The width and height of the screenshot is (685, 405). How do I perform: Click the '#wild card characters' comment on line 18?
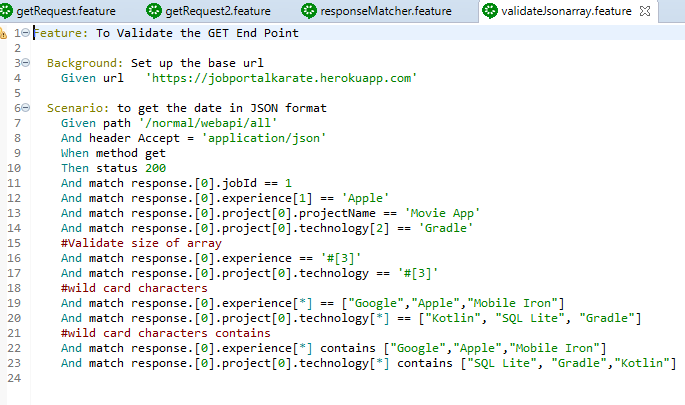pyautogui.click(x=134, y=288)
